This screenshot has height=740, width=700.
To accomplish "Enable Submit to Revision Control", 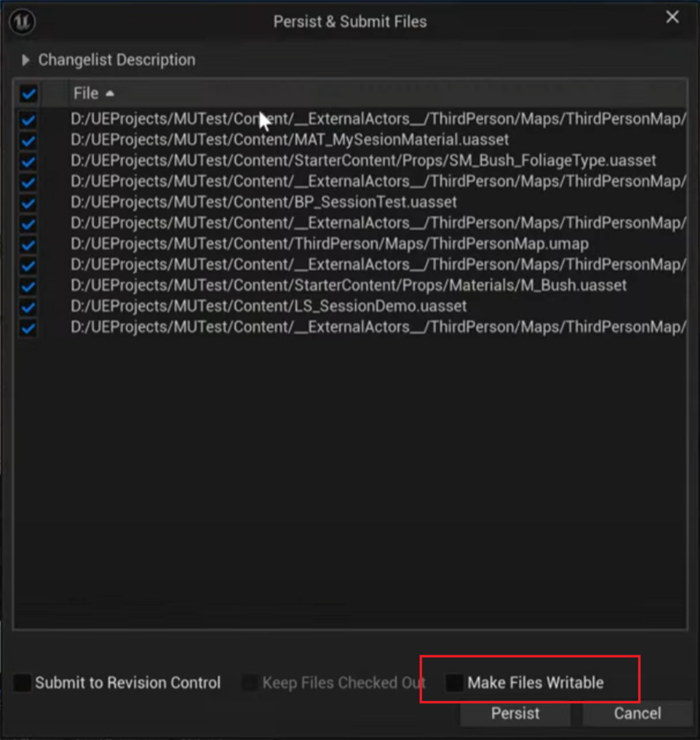I will click(22, 682).
